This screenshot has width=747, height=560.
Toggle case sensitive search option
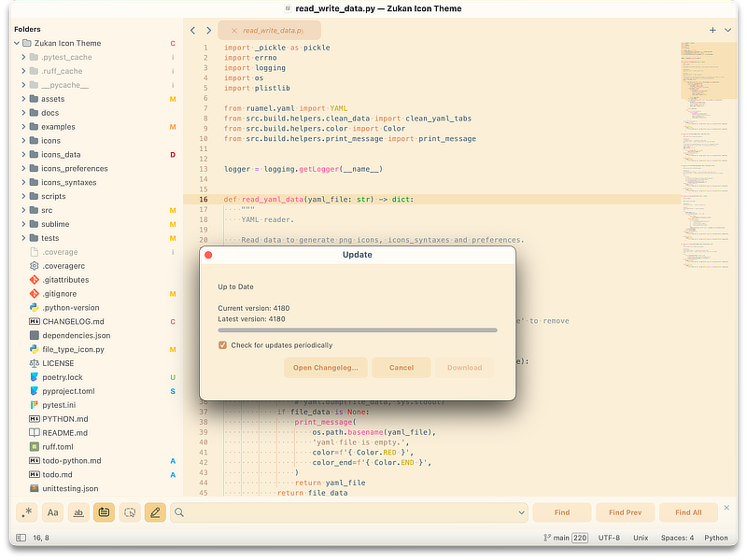[52, 512]
